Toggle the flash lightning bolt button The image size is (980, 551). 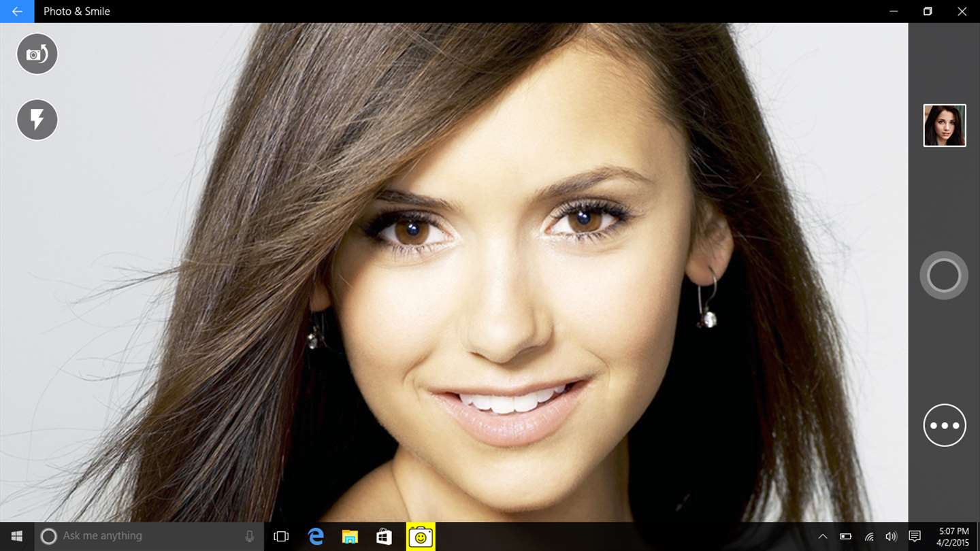click(x=37, y=120)
